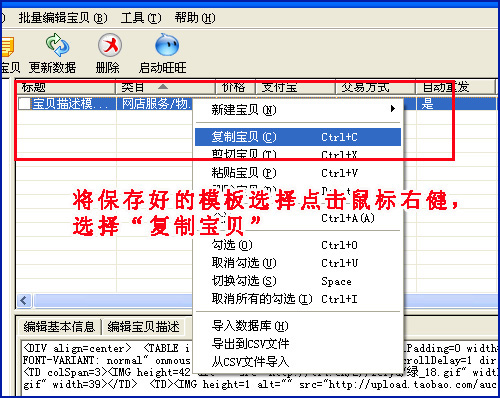Open the 批量编辑宝贝 menu
Viewport: 500px width, 398px height.
63,18
